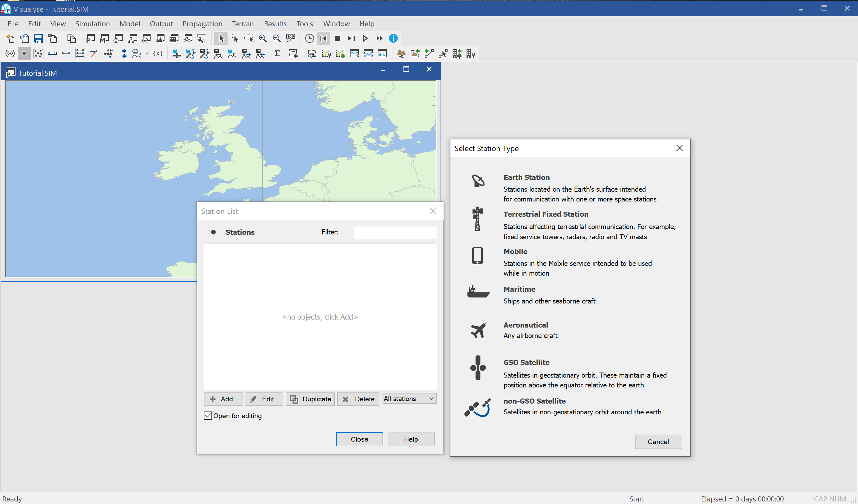Open the File menu

click(13, 24)
